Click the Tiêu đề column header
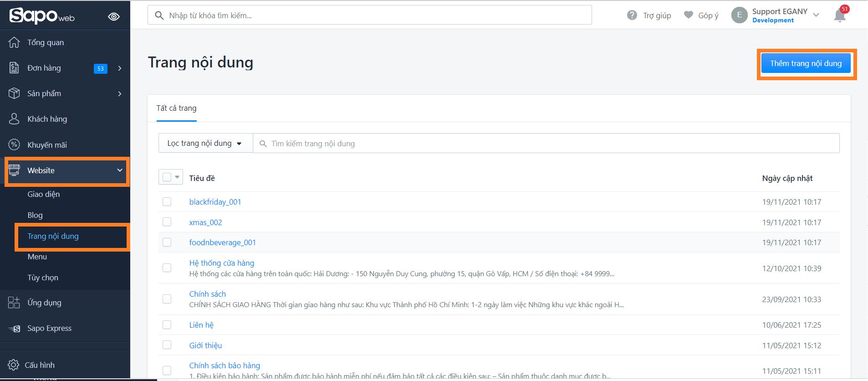The height and width of the screenshot is (381, 868). coord(202,178)
